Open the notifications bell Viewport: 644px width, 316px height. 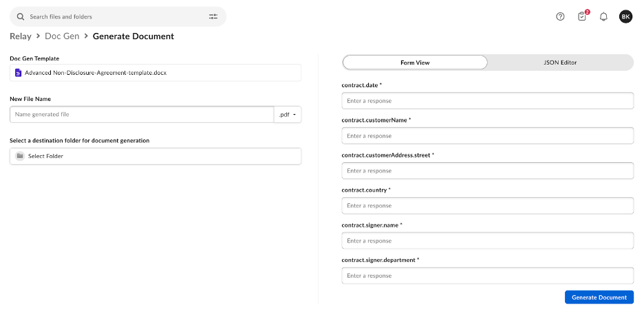tap(603, 16)
